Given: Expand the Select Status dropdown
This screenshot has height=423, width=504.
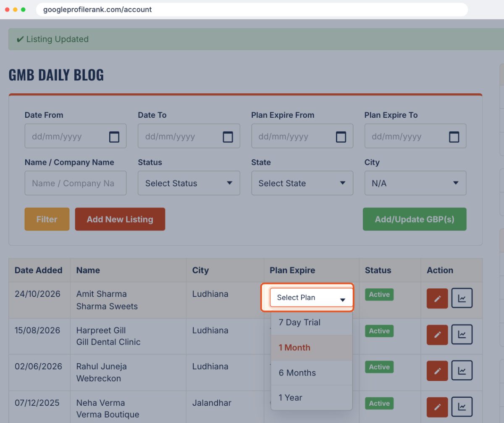Looking at the screenshot, I should click(189, 183).
